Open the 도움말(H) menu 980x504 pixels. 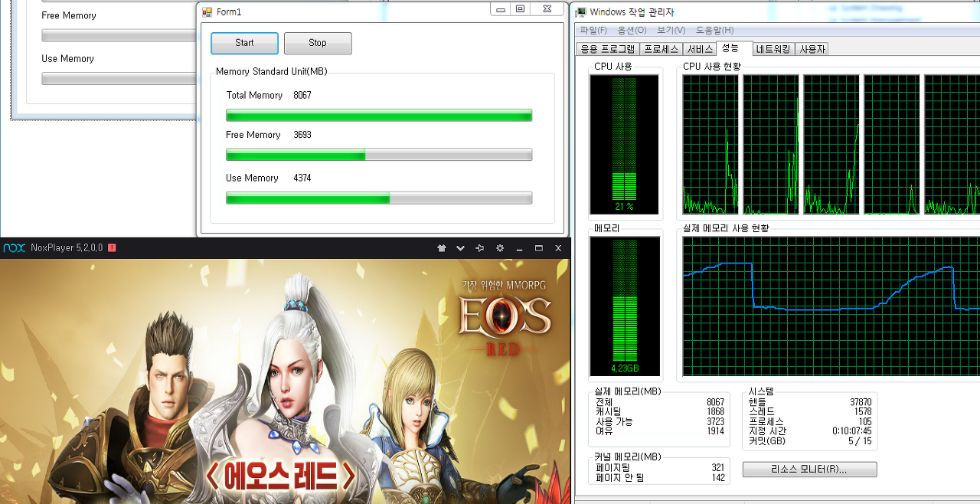pos(714,30)
